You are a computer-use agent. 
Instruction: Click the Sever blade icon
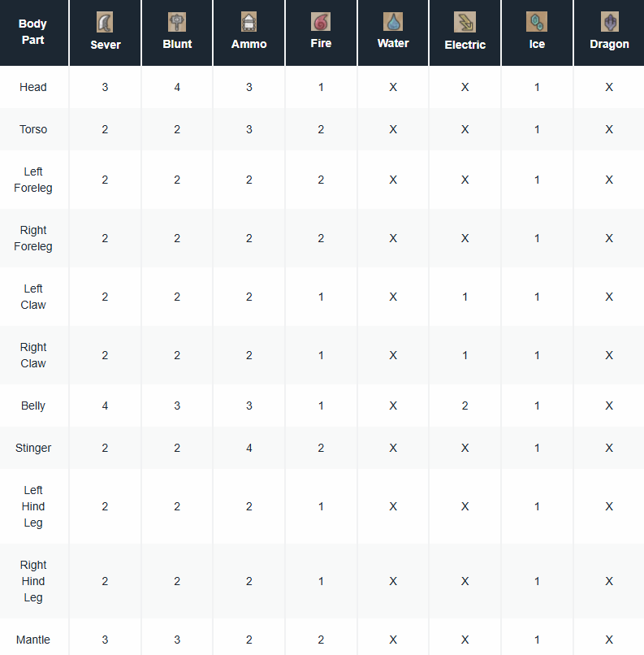click(x=106, y=22)
